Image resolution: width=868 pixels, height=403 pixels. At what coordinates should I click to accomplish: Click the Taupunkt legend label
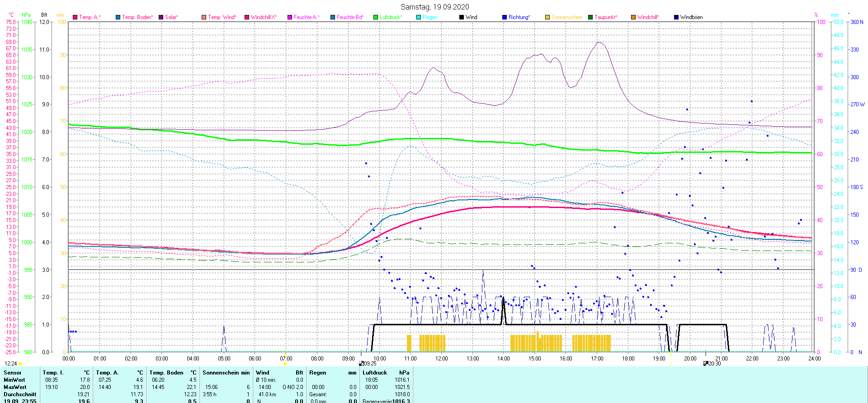pos(606,17)
